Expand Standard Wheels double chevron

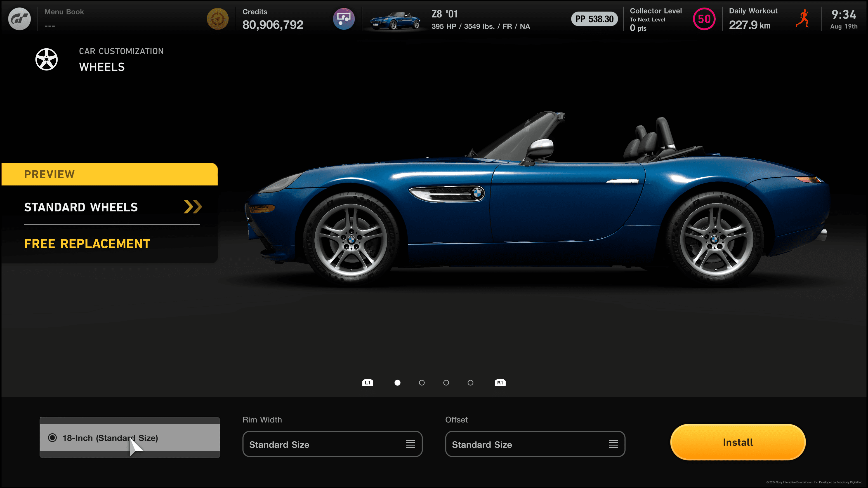click(x=193, y=207)
